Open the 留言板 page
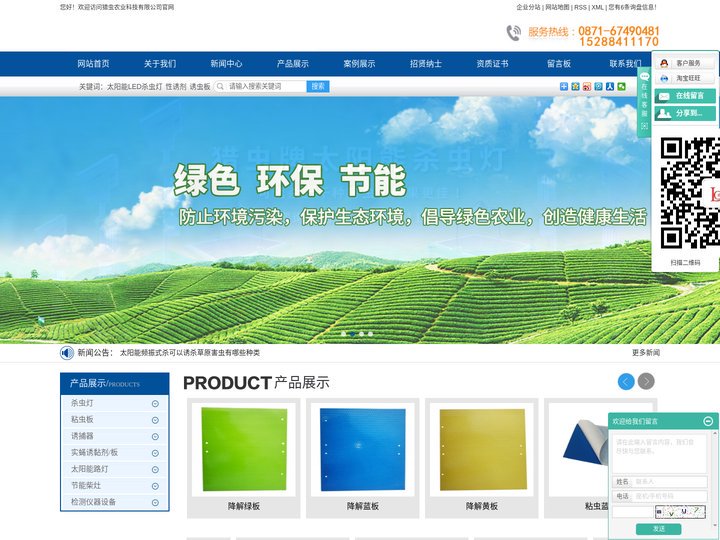Screen dimensions: 720x540 tap(559, 64)
